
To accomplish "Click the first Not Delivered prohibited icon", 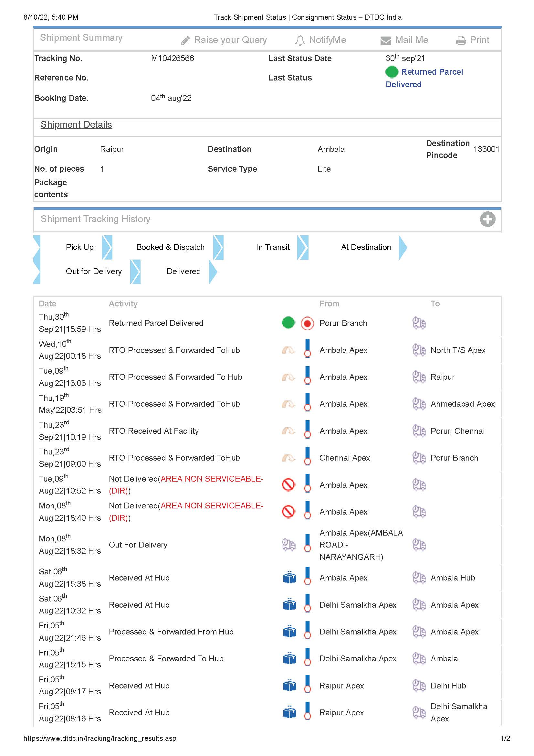I will 288,485.
